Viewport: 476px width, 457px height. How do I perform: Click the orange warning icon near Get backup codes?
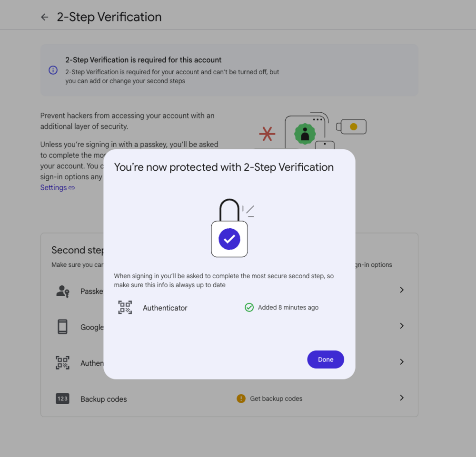click(x=241, y=399)
